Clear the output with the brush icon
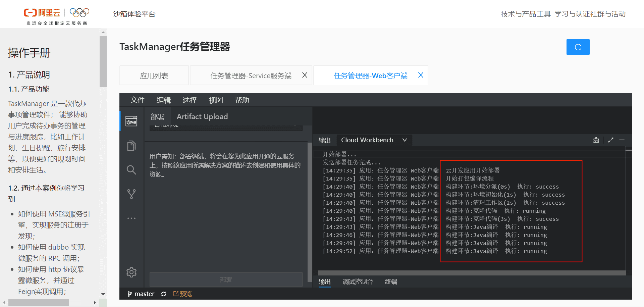 tap(596, 140)
